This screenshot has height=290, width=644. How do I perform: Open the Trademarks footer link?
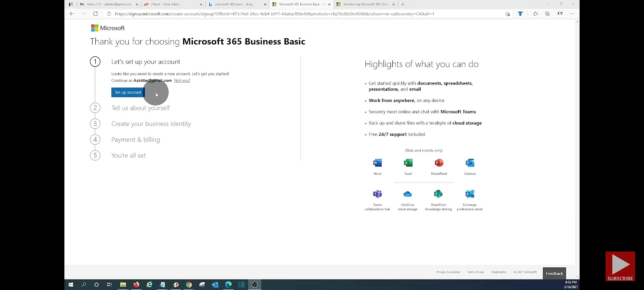(499, 272)
